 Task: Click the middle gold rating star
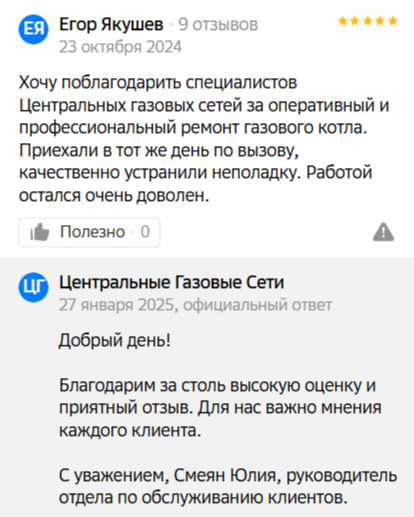368,21
